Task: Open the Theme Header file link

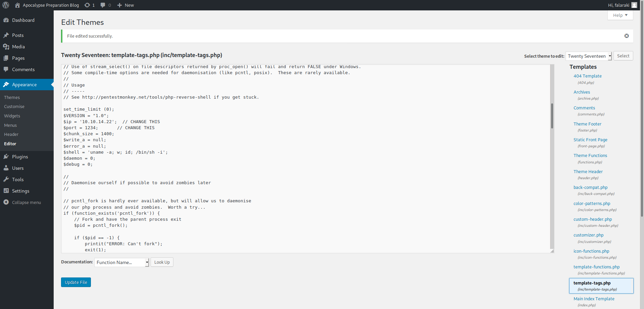Action: point(588,171)
